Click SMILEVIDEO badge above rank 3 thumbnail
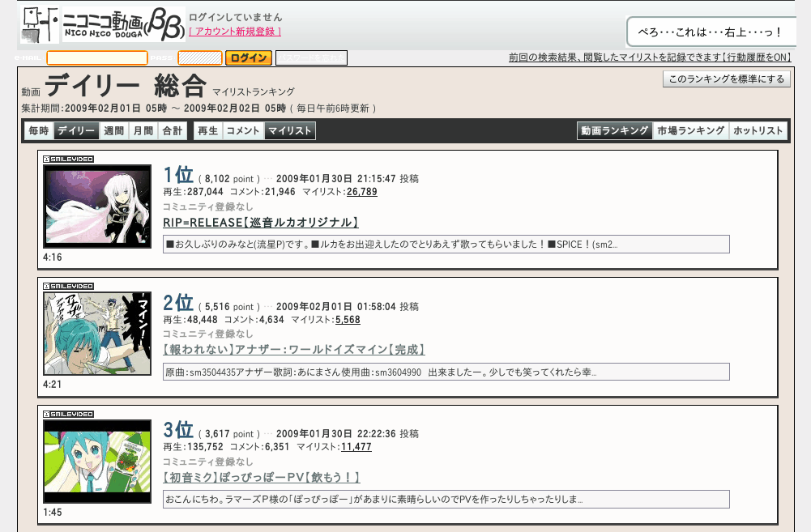The width and height of the screenshot is (811, 532). pyautogui.click(x=68, y=414)
